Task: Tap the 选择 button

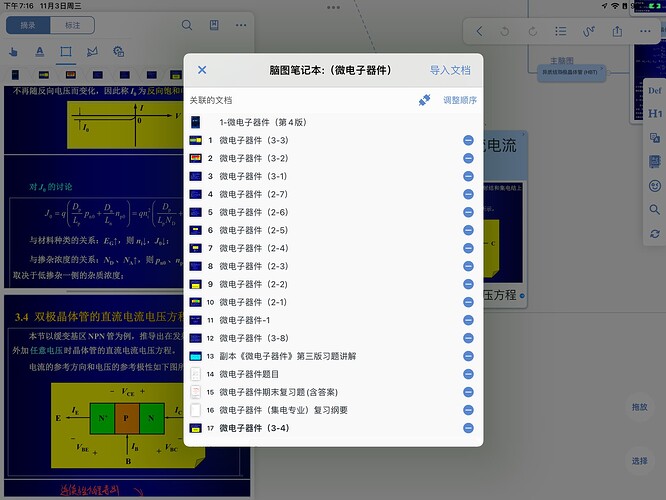Action: coord(639,461)
